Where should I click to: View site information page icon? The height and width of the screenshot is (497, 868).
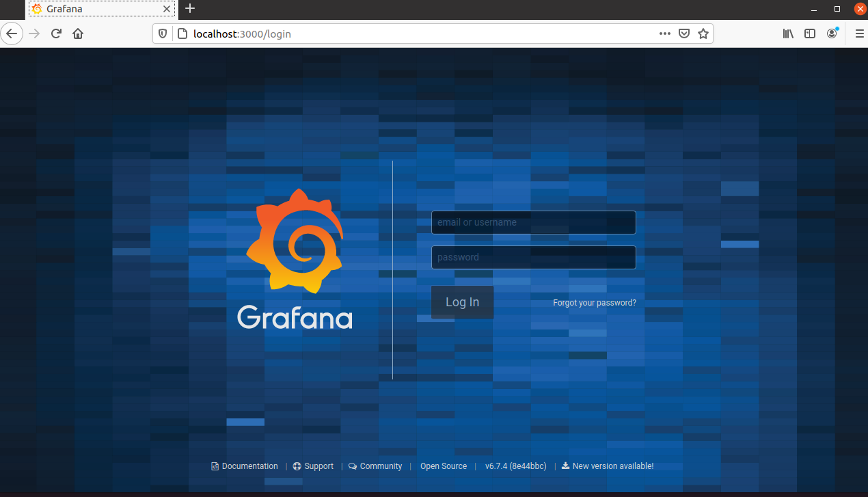pos(182,33)
